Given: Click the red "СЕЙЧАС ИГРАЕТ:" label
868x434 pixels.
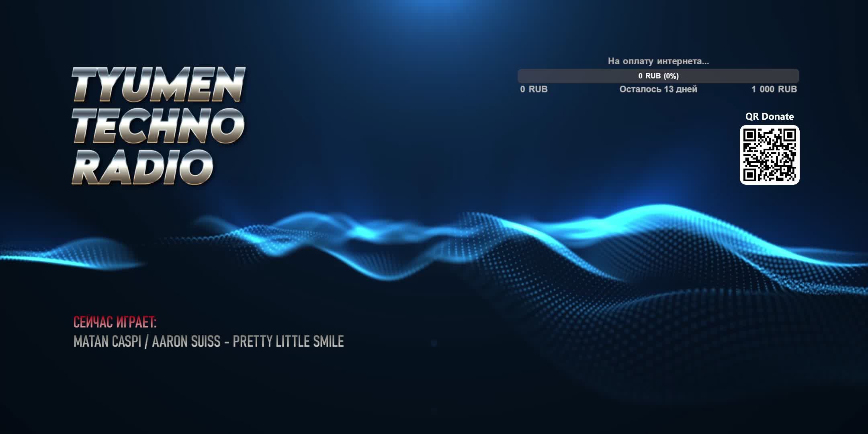Looking at the screenshot, I should point(115,322).
